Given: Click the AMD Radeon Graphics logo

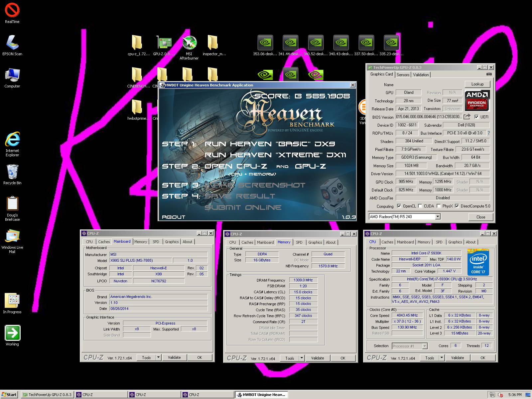Looking at the screenshot, I should [x=477, y=100].
